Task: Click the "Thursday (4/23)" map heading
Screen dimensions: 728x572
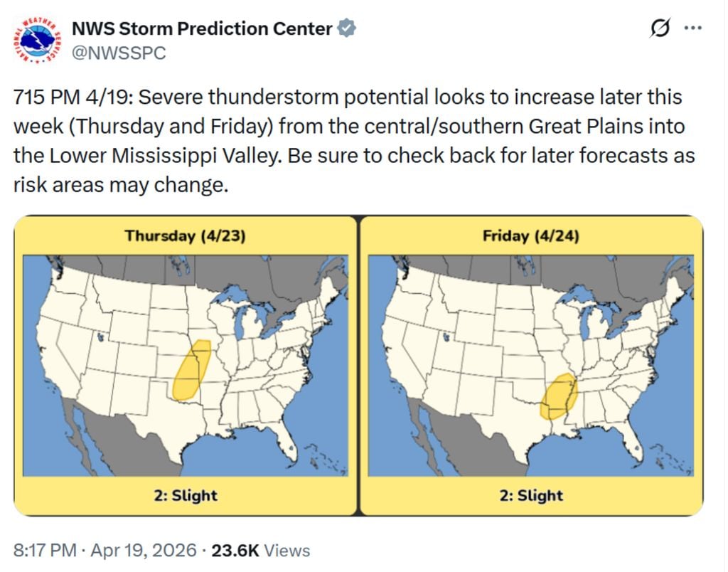Action: tap(185, 236)
